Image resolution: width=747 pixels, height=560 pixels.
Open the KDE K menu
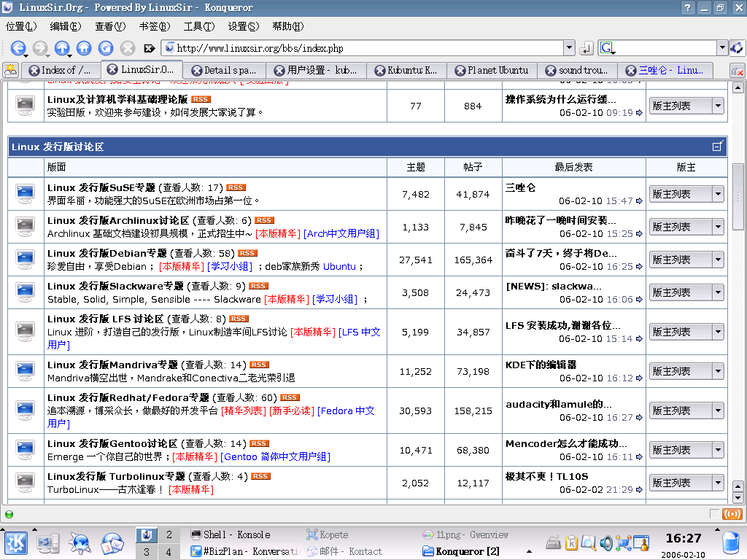16,543
